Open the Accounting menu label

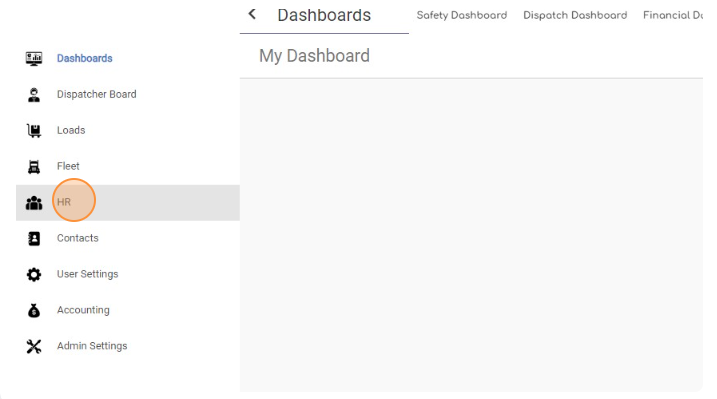point(83,310)
